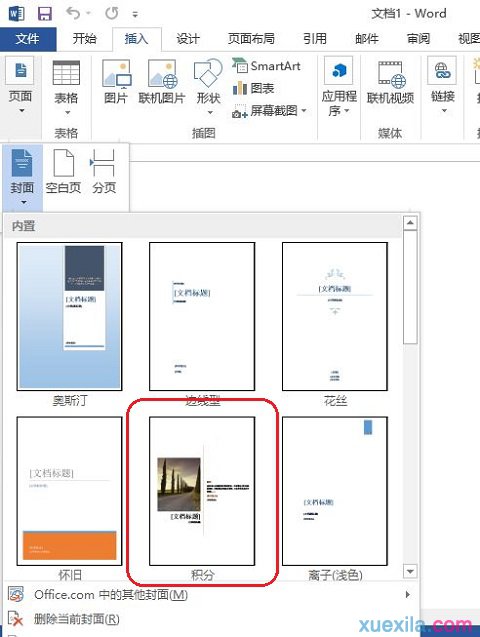This screenshot has height=637, width=480.
Task: Open the 页面布局 tab
Action: pyautogui.click(x=251, y=39)
